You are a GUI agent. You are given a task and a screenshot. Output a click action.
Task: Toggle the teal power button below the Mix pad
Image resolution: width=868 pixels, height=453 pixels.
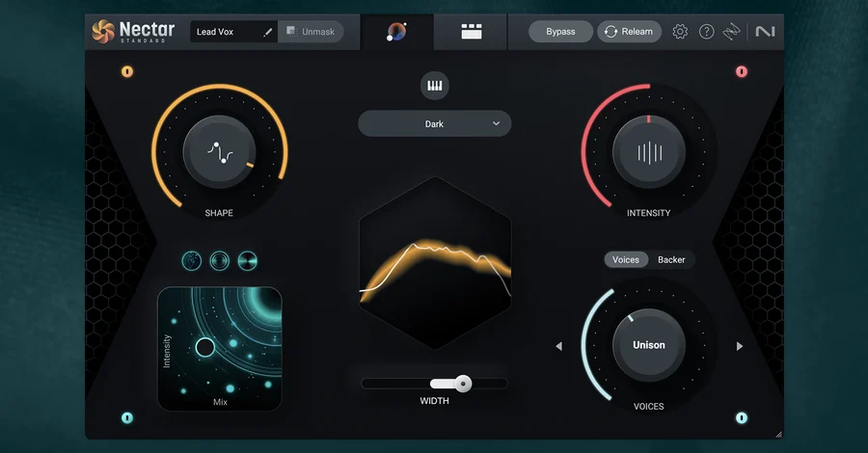click(x=127, y=417)
